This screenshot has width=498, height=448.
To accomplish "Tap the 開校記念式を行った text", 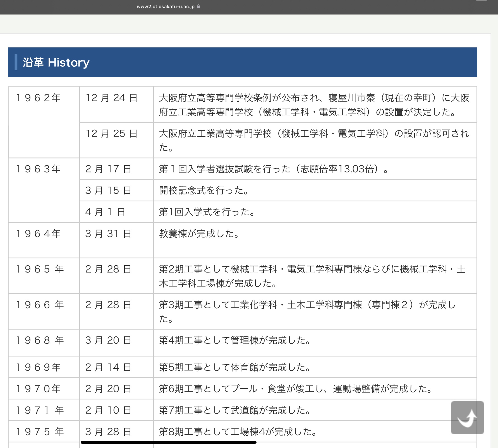I will click(204, 190).
